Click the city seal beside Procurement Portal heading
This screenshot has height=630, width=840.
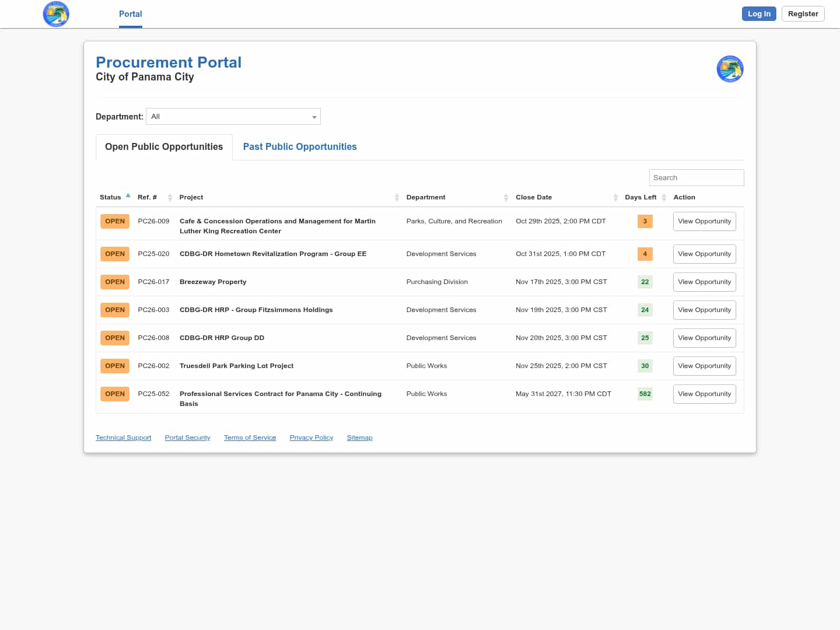730,69
